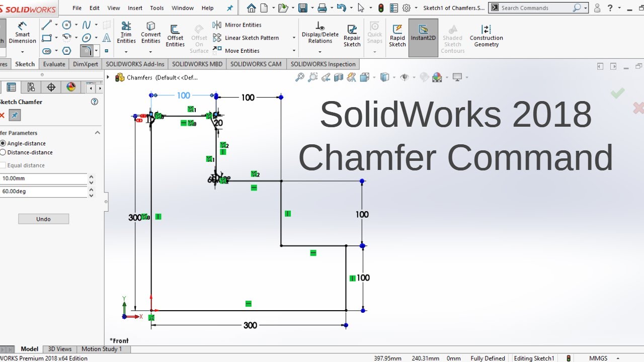
Task: Select the Smart Dimension tool
Action: [x=23, y=33]
